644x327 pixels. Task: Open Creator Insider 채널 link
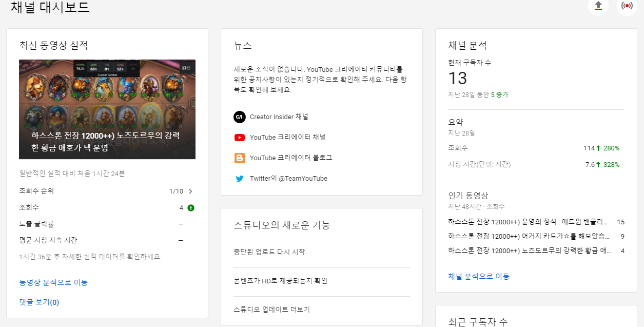(279, 117)
